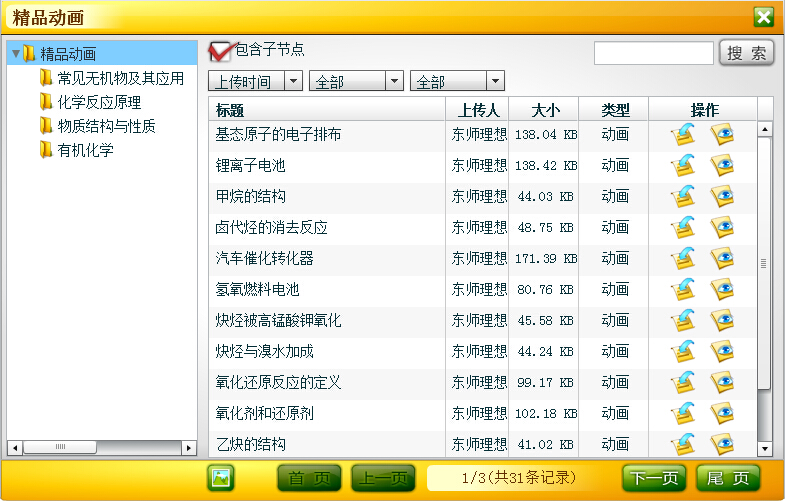The width and height of the screenshot is (785, 502).
Task: Preview 卤代烃的消去反应 with eye icon
Action: tap(722, 227)
